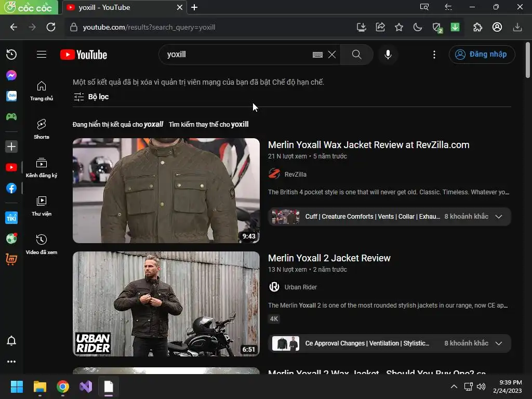Screen dimensions: 532x399
Task: Open the RevZilla channel avatar
Action: click(274, 174)
